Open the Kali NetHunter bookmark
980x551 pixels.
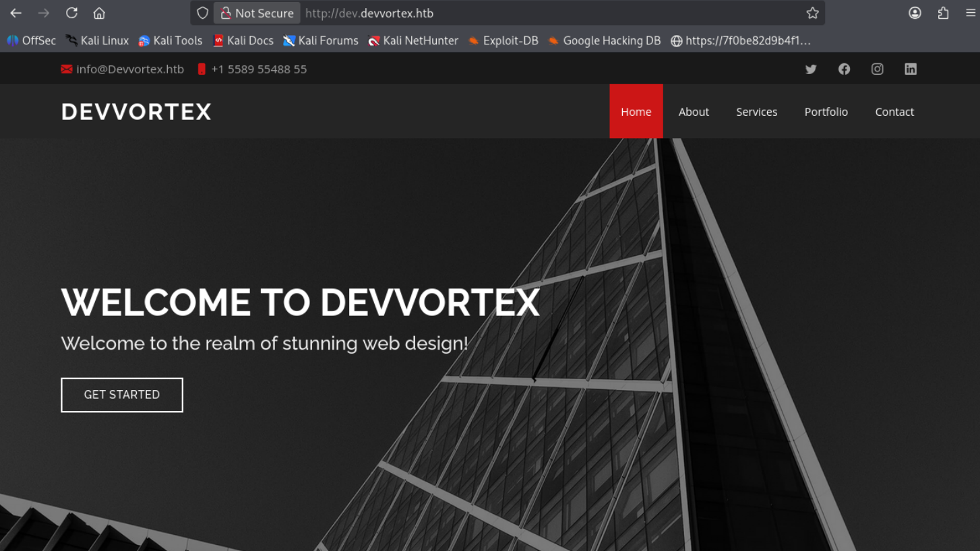[413, 40]
